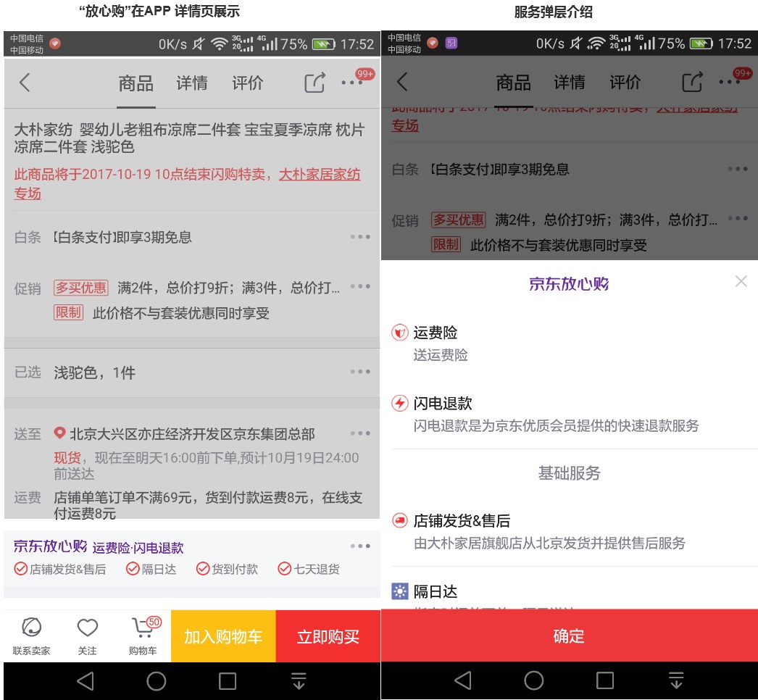Tap the red 立即购买 button
This screenshot has width=758, height=700.
coord(328,636)
